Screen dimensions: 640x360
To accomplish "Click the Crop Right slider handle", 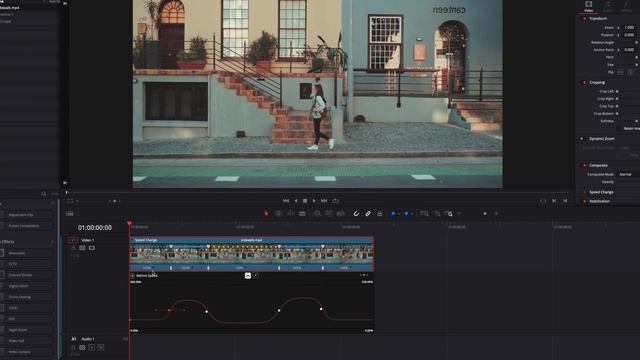I will pos(617,99).
